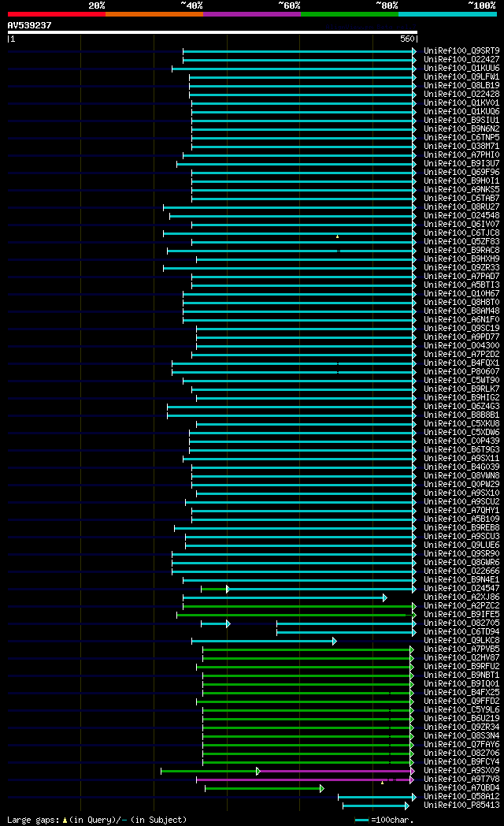This screenshot has height=826, width=504.
Task: Select the UniRef100_A2XJ86 entry
Action: (461, 597)
